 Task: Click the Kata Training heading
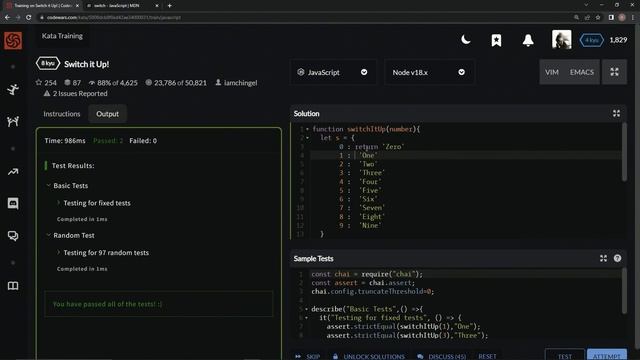[x=62, y=36]
